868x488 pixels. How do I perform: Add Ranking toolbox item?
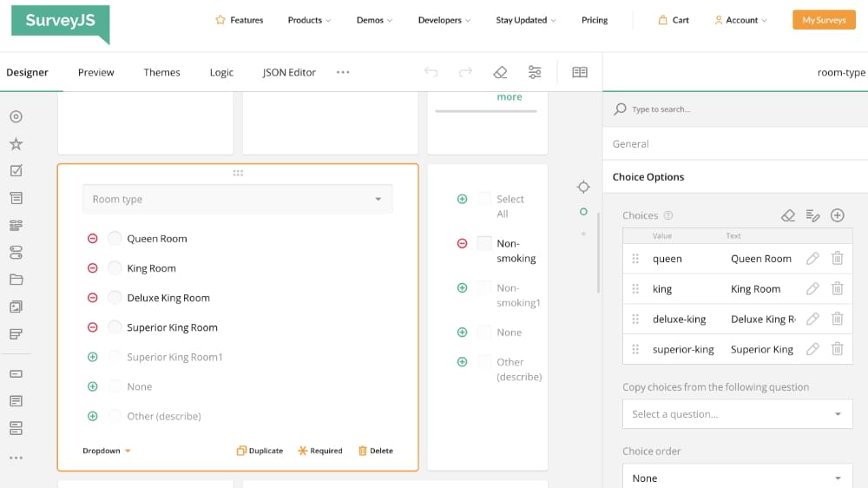16,334
